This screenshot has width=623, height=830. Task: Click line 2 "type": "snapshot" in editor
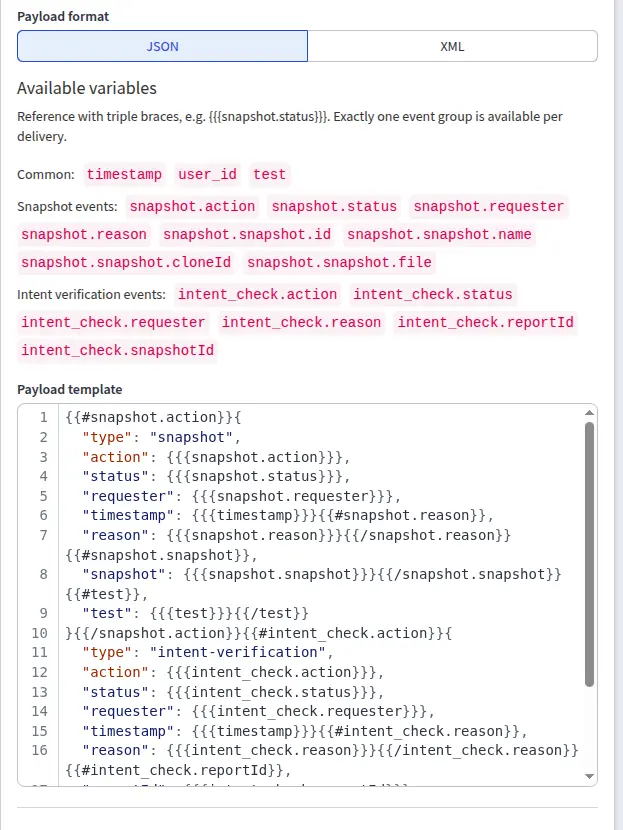161,437
